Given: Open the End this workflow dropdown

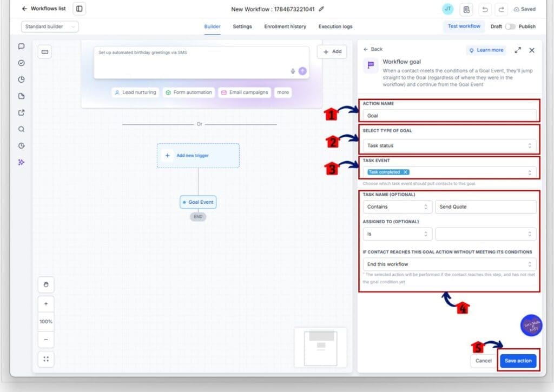Looking at the screenshot, I should tap(450, 264).
